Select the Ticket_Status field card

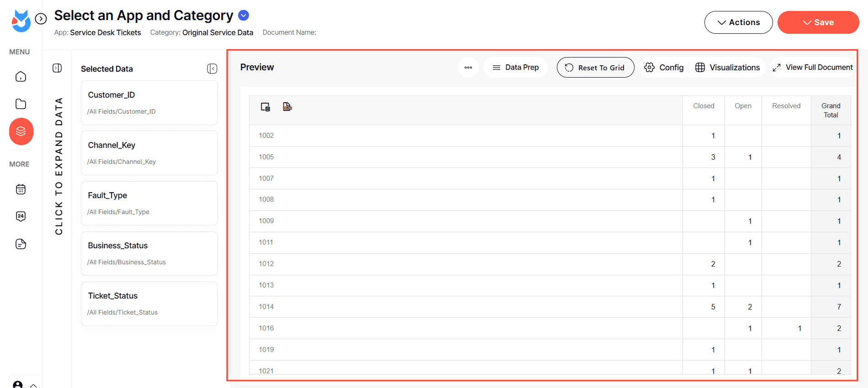click(149, 304)
